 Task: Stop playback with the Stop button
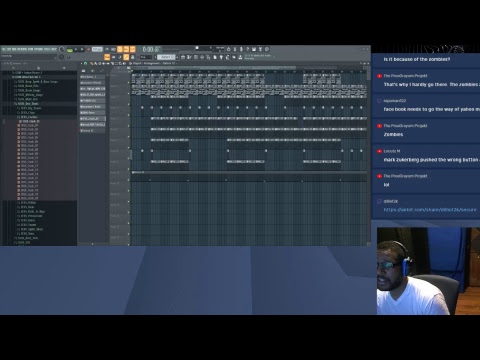[x=82, y=49]
